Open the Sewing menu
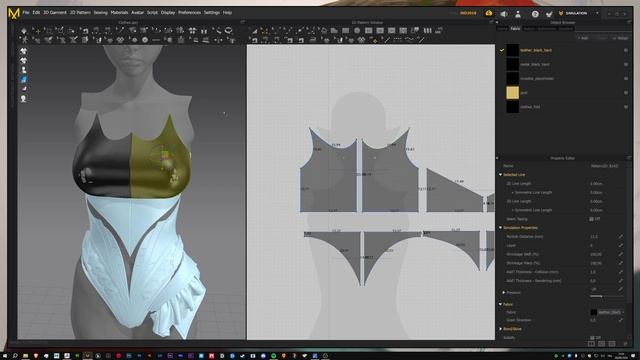Image resolution: width=640 pixels, height=360 pixels. click(100, 13)
